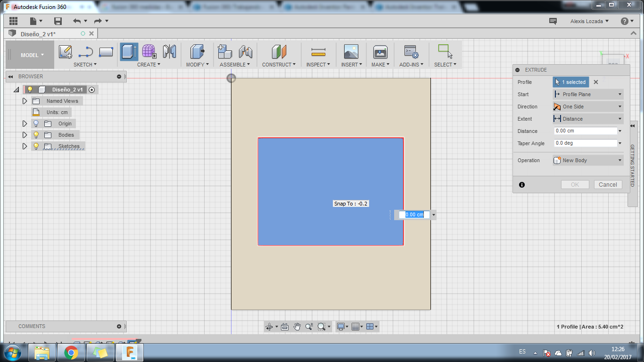This screenshot has height=362, width=644.
Task: Select the Press Pull modify icon
Action: [197, 52]
